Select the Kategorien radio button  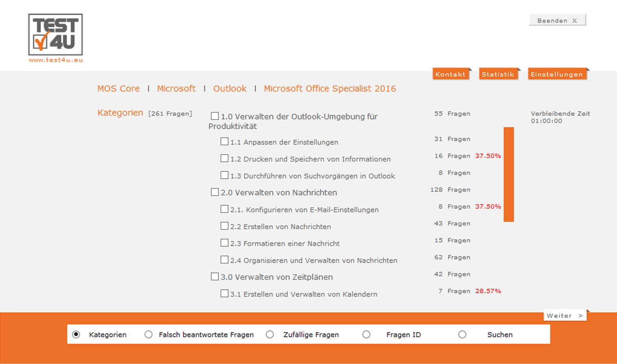coord(76,334)
